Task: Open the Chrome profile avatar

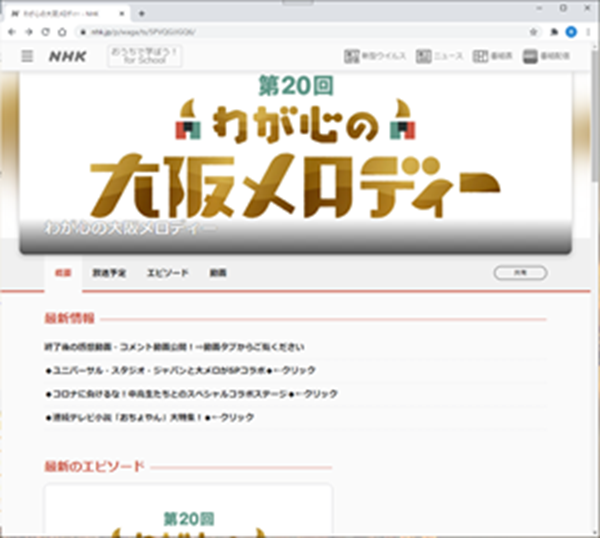Action: tap(571, 32)
